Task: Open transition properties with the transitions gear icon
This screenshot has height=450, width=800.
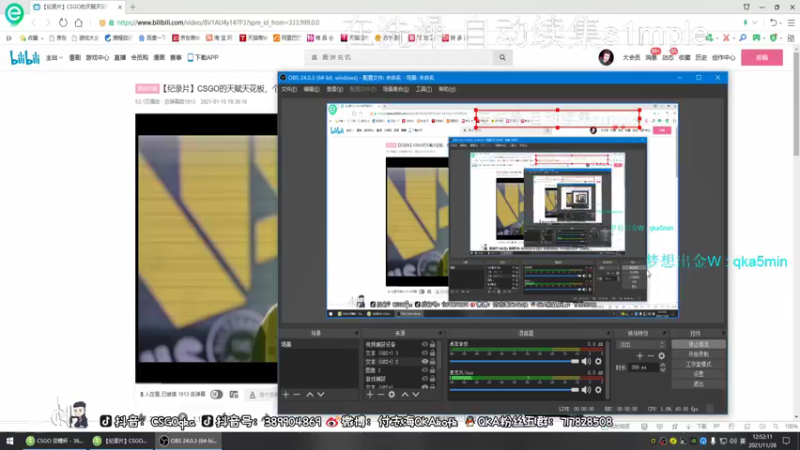Action: [662, 356]
